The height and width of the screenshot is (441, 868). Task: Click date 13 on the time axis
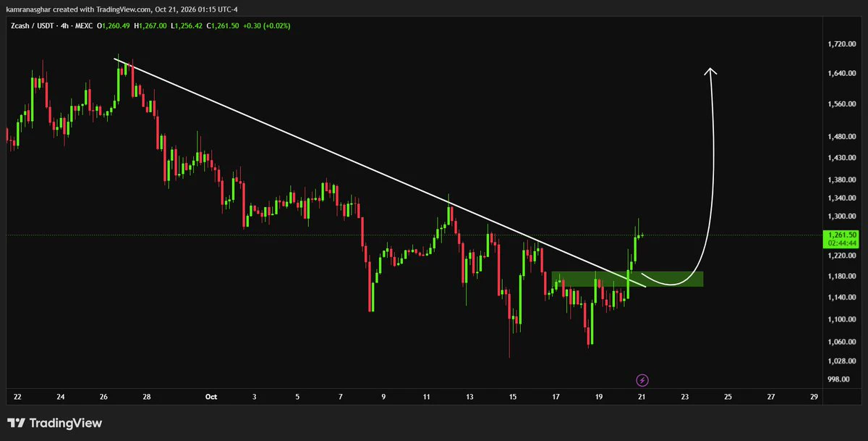pyautogui.click(x=469, y=397)
